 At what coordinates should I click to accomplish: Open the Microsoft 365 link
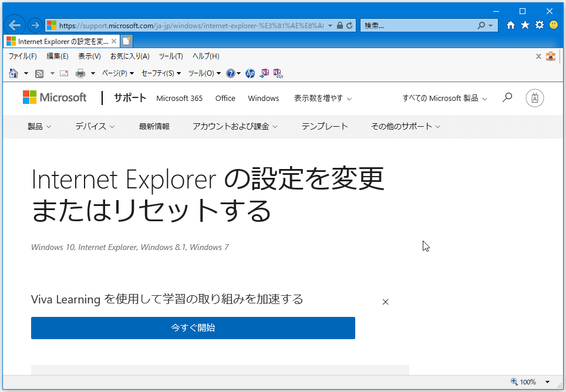click(179, 98)
